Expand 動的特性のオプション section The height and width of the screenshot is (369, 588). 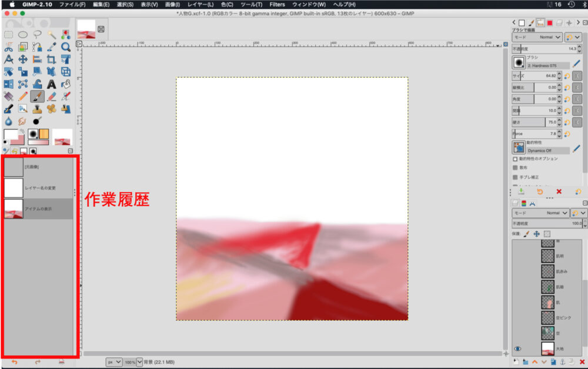(x=516, y=159)
